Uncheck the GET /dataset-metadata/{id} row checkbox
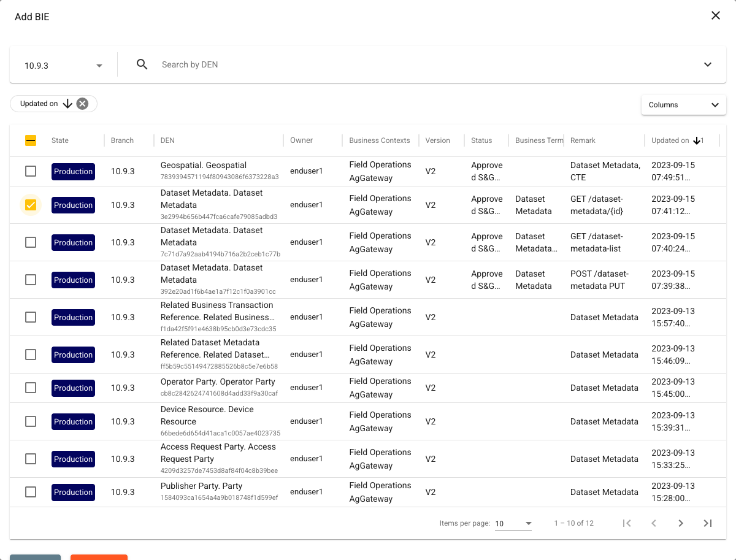Image resolution: width=736 pixels, height=560 pixels. (x=31, y=205)
